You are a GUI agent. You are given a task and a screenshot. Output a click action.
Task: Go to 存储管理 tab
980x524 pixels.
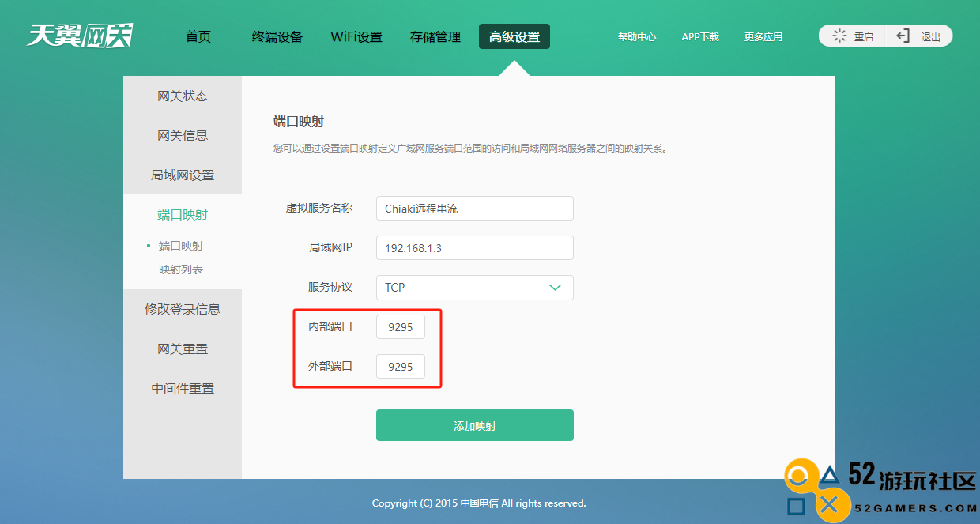point(435,36)
